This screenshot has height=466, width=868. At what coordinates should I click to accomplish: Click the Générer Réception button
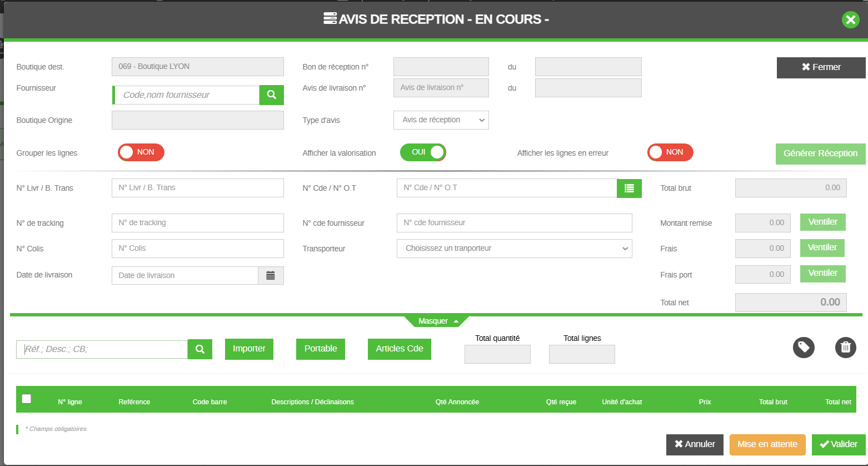point(820,153)
